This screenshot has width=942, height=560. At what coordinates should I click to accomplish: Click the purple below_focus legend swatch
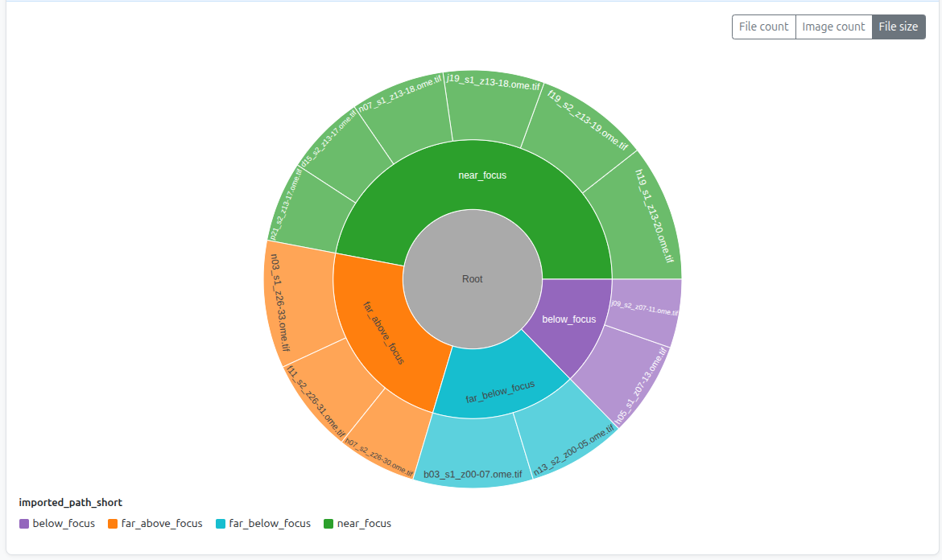tap(24, 524)
